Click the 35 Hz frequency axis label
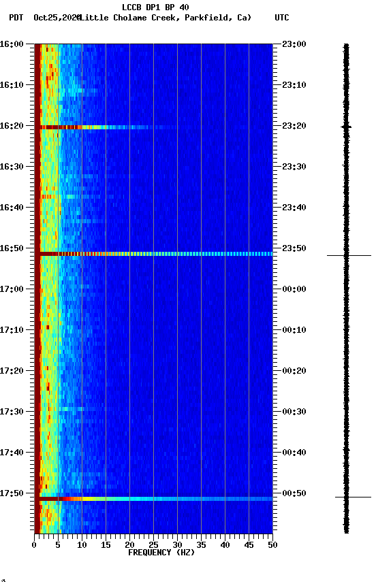This screenshot has height=588, width=376. click(201, 545)
